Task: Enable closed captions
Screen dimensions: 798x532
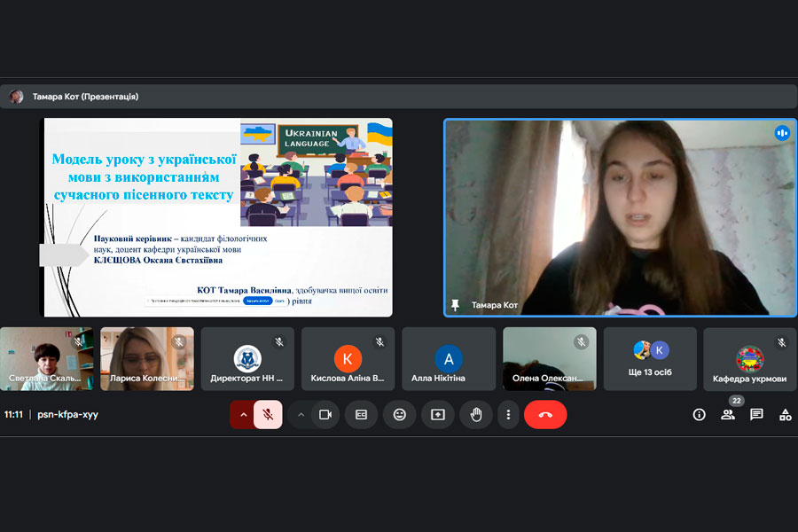Action: coord(362,414)
